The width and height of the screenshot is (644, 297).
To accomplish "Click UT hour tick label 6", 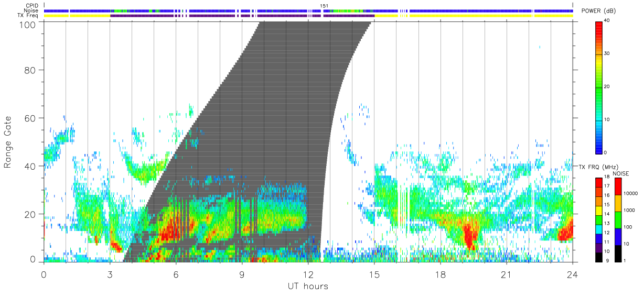I will [x=176, y=274].
